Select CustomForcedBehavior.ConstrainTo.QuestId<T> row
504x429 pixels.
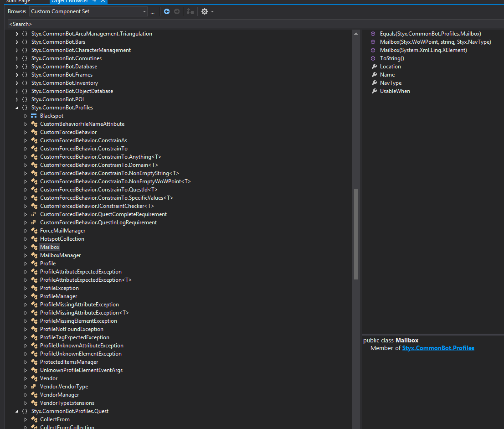click(99, 190)
